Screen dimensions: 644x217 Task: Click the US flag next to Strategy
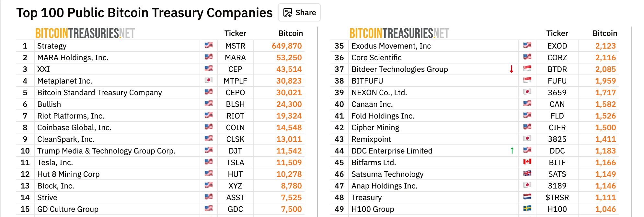point(209,46)
